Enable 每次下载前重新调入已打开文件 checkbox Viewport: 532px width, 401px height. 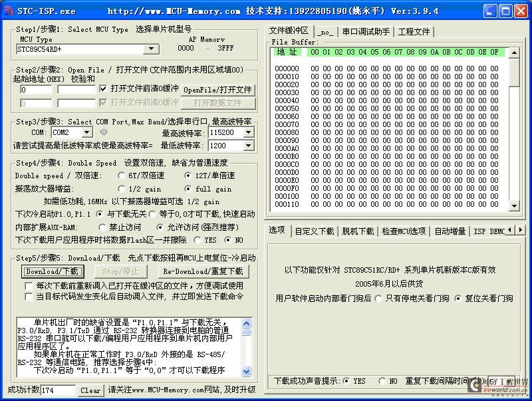point(29,286)
